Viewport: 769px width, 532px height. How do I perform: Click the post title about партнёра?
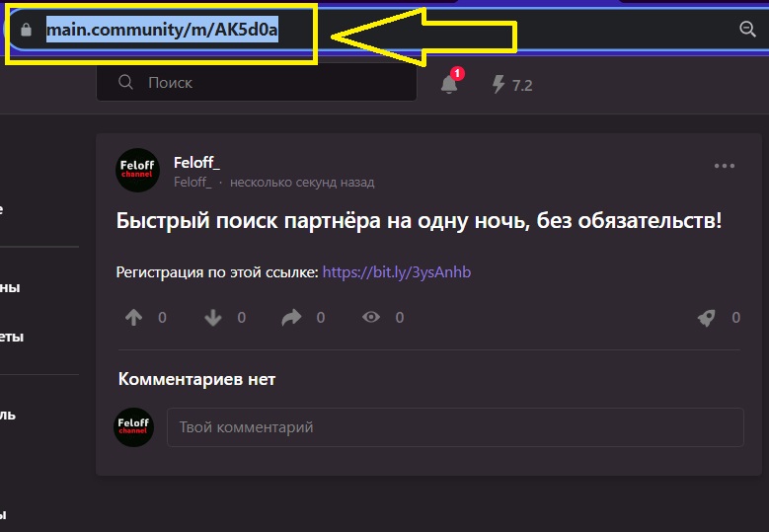pos(419,221)
